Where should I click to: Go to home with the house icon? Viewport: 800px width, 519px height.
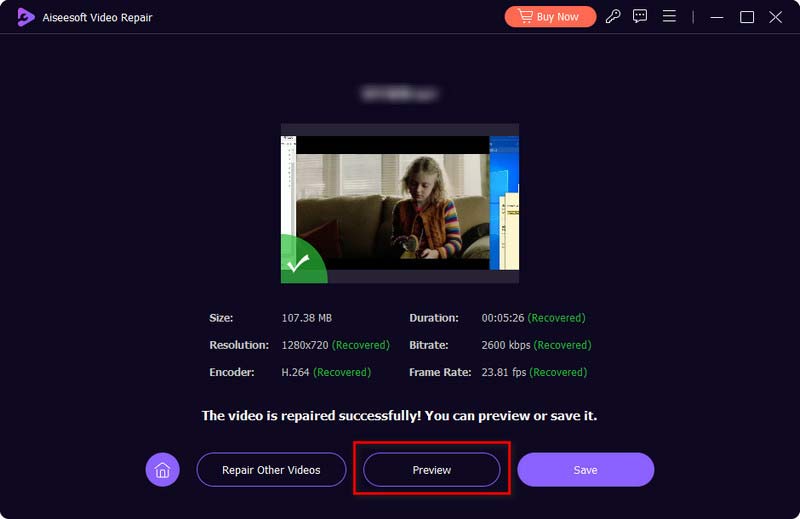click(162, 469)
